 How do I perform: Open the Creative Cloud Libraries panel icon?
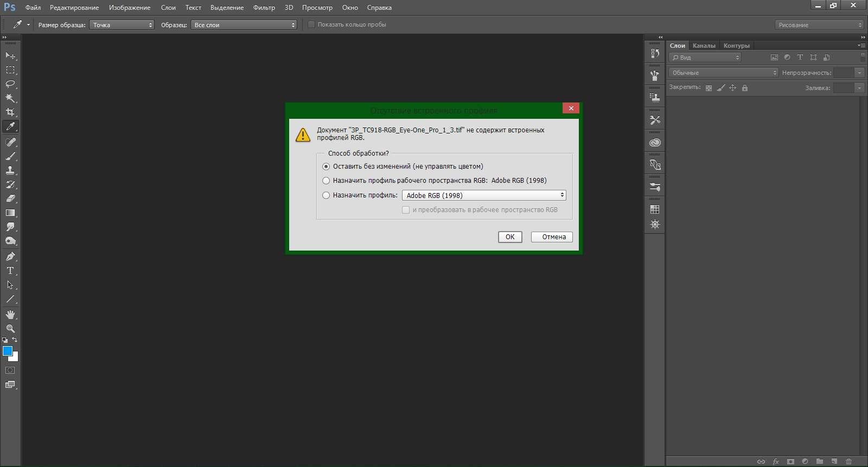click(655, 143)
